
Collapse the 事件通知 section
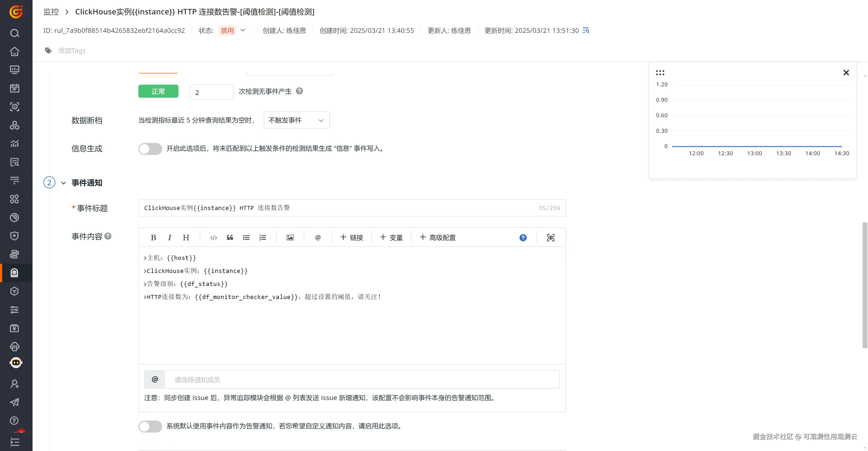(x=63, y=183)
